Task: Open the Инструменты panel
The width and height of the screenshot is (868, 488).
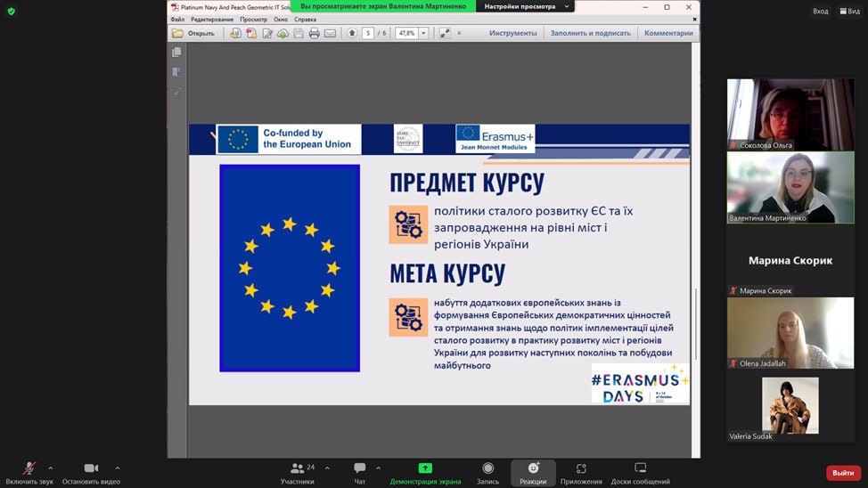Action: (512, 33)
